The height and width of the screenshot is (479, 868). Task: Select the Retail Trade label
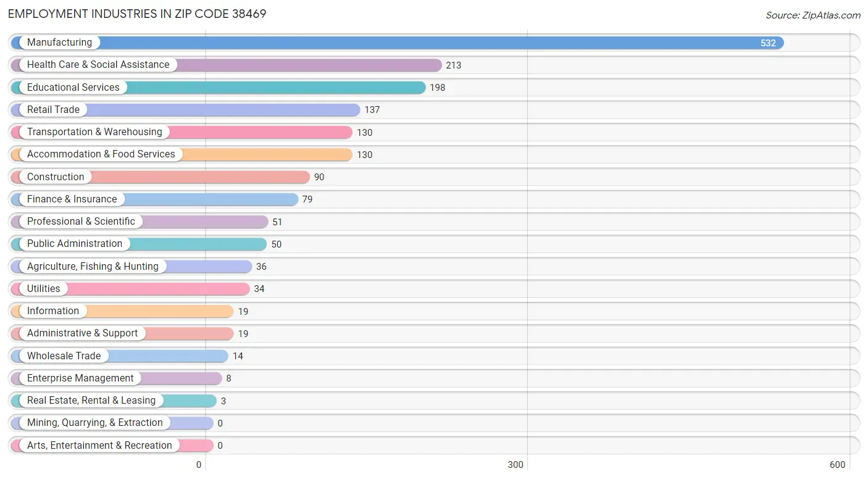pyautogui.click(x=53, y=109)
